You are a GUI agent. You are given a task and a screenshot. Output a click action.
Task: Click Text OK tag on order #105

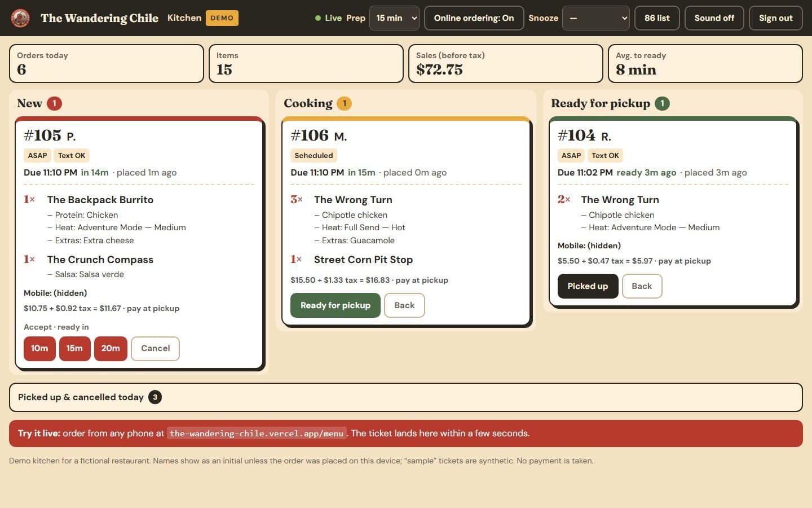72,155
